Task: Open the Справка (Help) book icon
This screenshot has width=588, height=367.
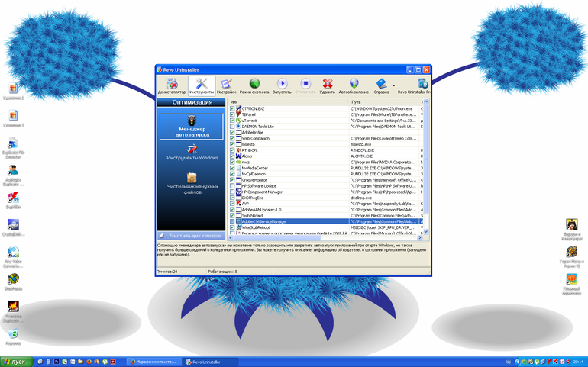Action: (381, 86)
